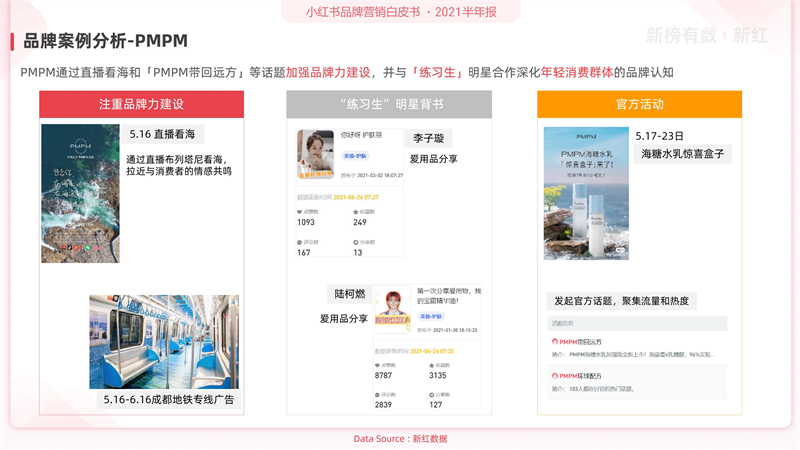The height and width of the screenshot is (450, 800).
Task: Click the 3135 favorites count
Action: 438,376
